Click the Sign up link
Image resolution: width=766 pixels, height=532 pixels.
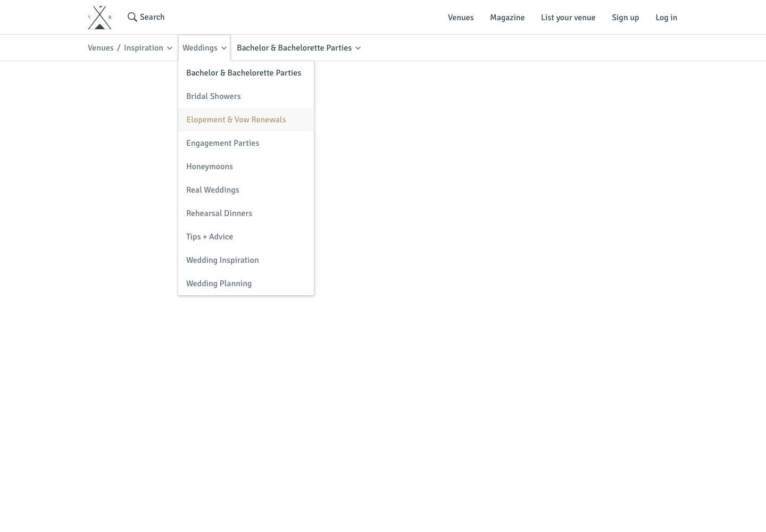[x=625, y=18]
